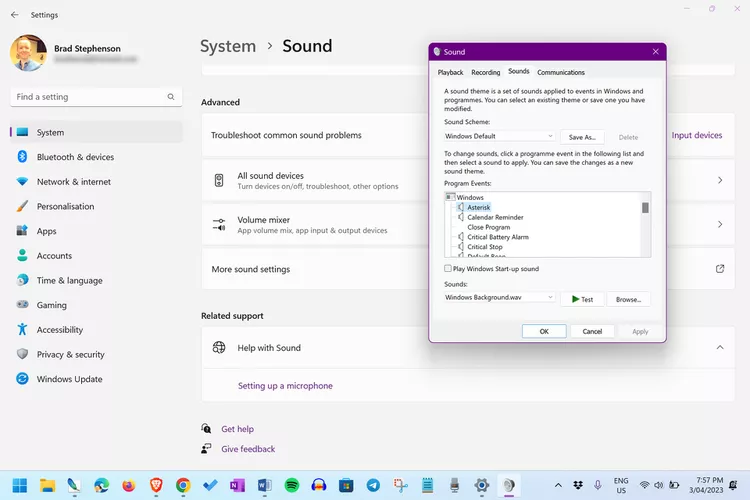This screenshot has width=750, height=500.
Task: Open the Brave browser taskbar icon
Action: tap(156, 486)
